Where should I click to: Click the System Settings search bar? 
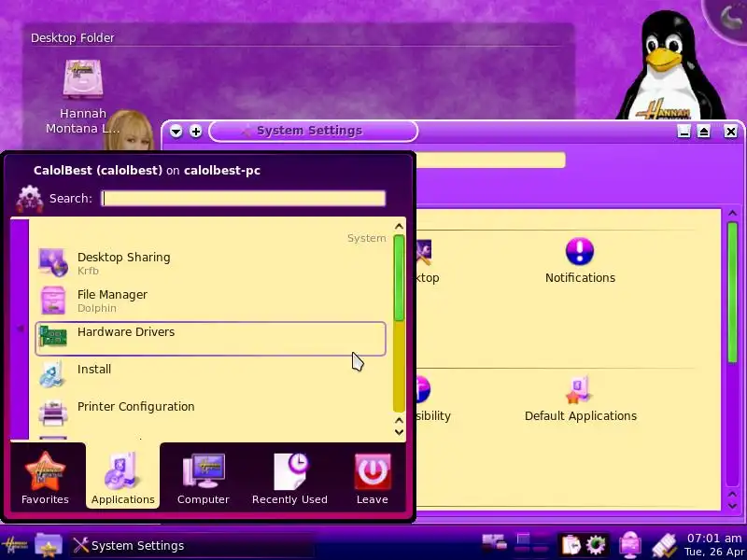[x=491, y=160]
